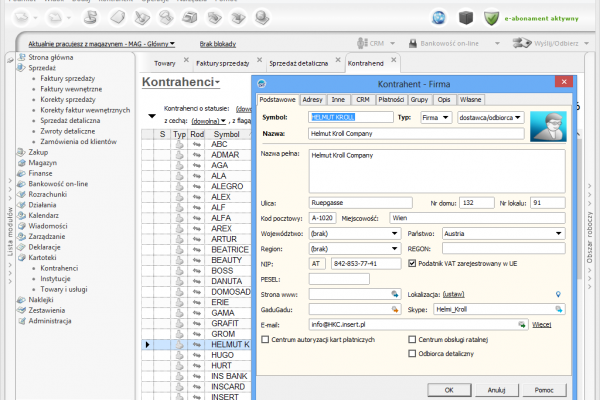Enable Centrum autoryzacji kart płatniczych checkbox
The height and width of the screenshot is (400, 600).
point(265,340)
